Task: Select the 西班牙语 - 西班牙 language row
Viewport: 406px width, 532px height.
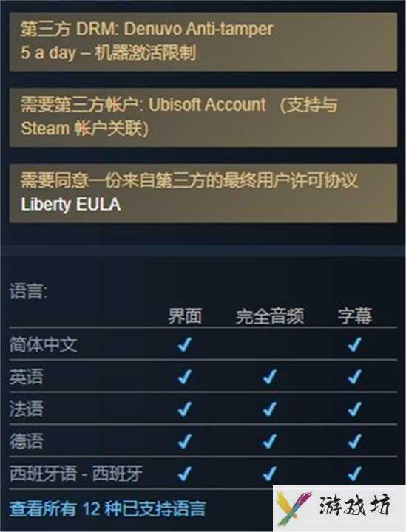Action: coord(203,474)
